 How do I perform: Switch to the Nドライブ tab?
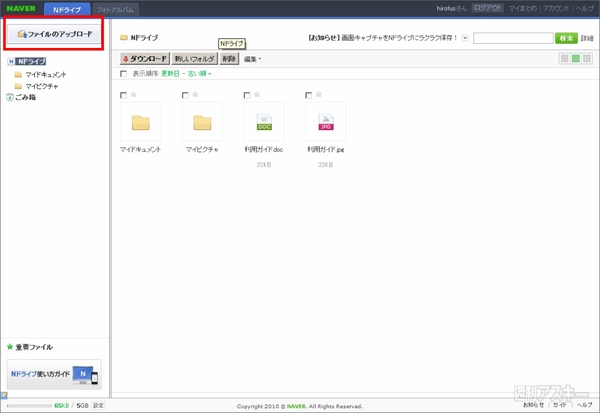(x=67, y=10)
